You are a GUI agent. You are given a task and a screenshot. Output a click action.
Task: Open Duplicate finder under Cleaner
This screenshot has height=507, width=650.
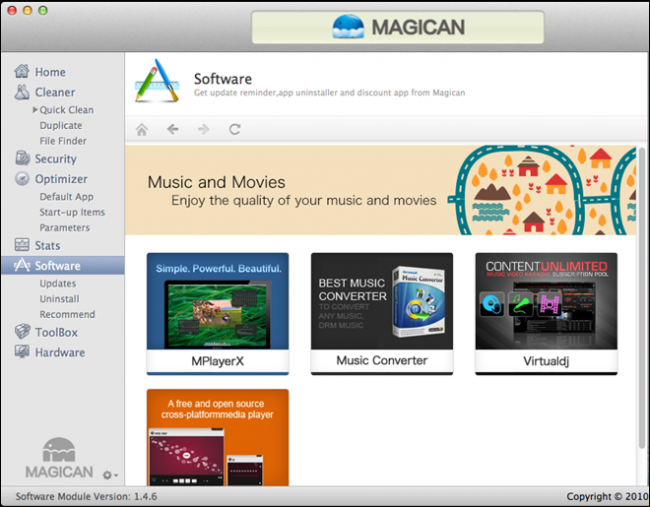click(x=61, y=125)
